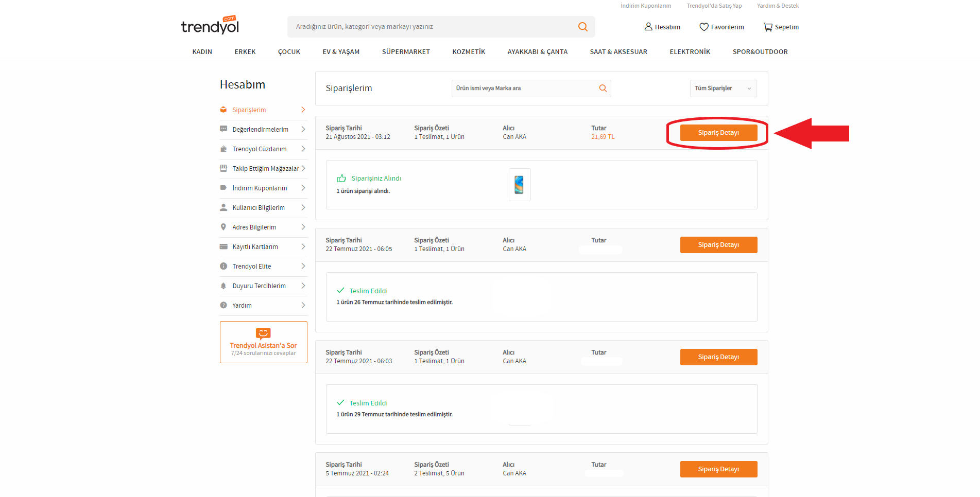Open Sepetim via the cart icon
Viewport: 980px width, 497px height.
tap(767, 26)
